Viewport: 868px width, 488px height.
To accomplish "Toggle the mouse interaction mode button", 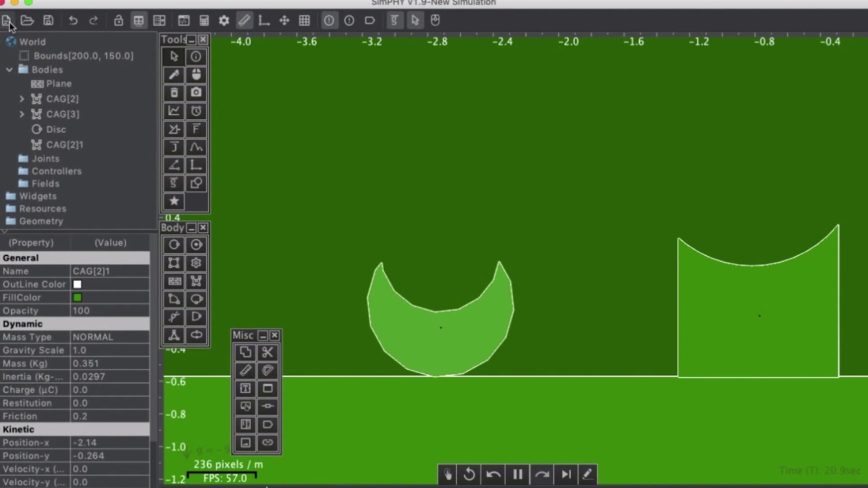I will [x=435, y=21].
